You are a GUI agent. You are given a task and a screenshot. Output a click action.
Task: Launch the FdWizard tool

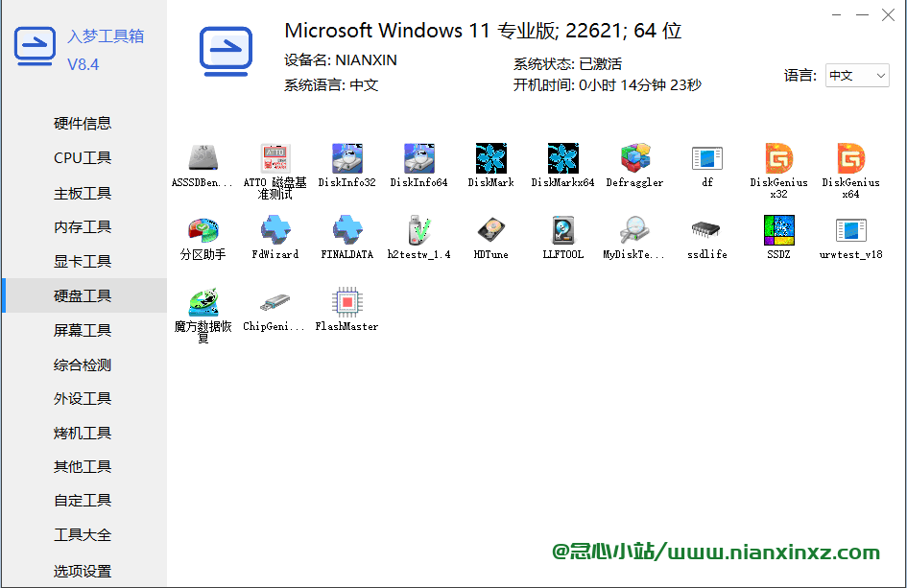274,230
